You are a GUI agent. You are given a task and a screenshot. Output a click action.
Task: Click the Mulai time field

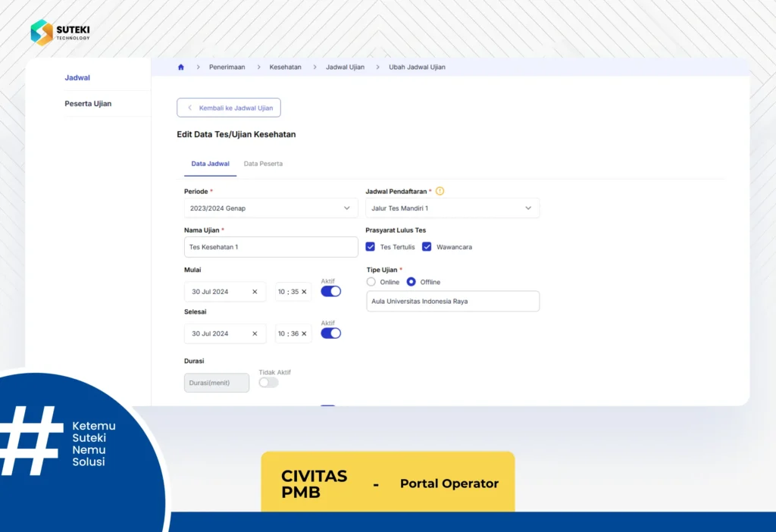293,292
